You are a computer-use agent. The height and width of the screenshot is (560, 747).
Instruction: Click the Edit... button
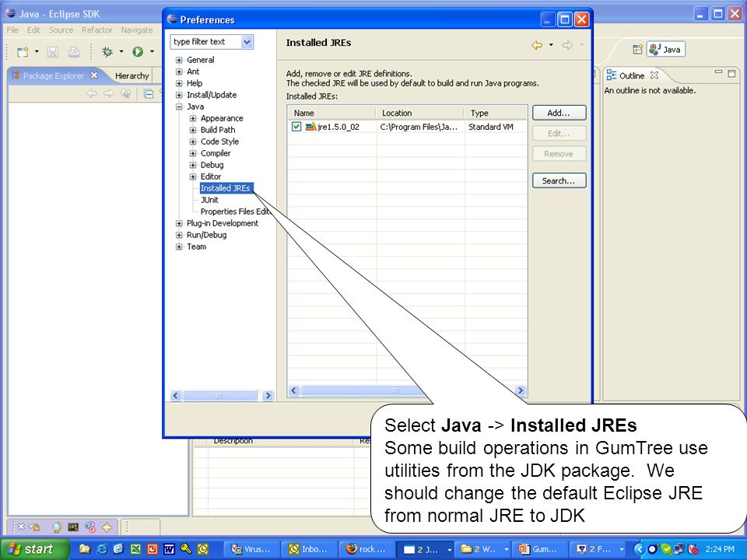pos(559,133)
